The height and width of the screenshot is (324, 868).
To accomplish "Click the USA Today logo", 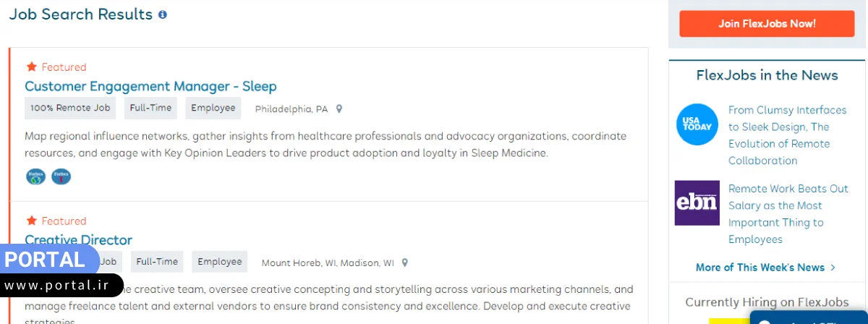I will click(x=697, y=124).
